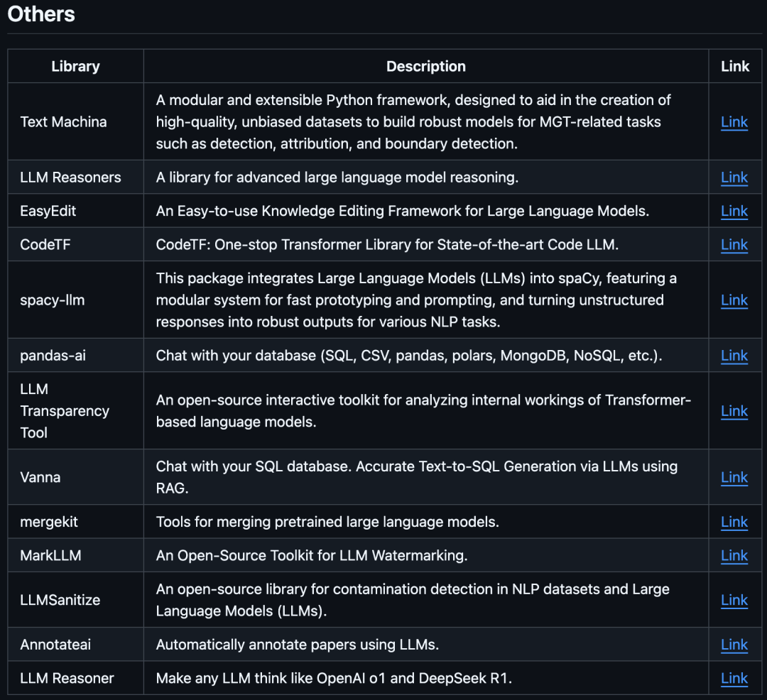Open the spacy-llm row link
This screenshot has height=700, width=767.
point(734,300)
